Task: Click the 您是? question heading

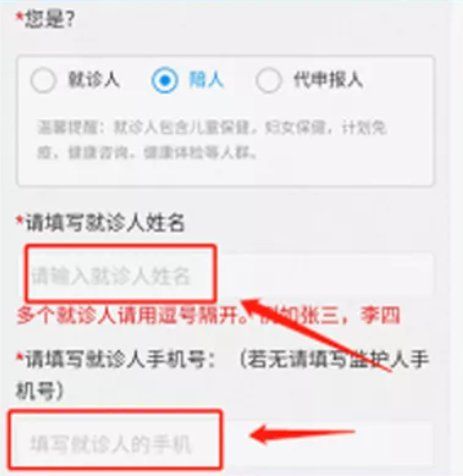Action: tap(50, 19)
